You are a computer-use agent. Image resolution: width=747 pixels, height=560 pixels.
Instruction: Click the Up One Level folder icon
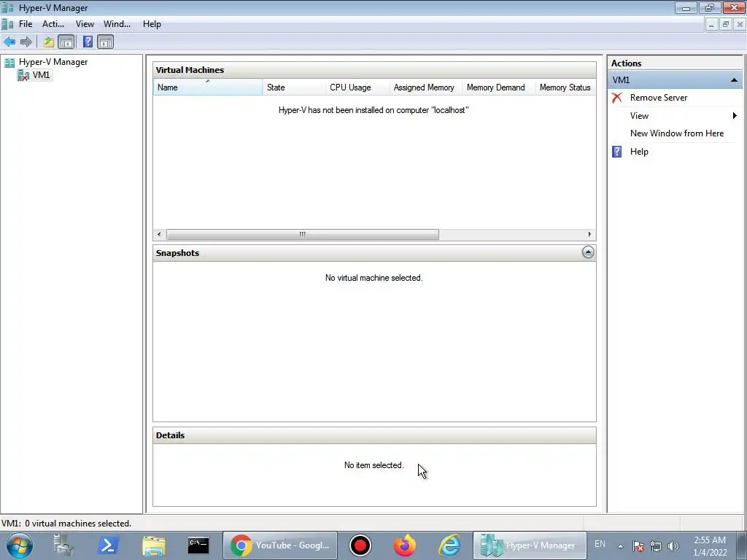tap(49, 42)
